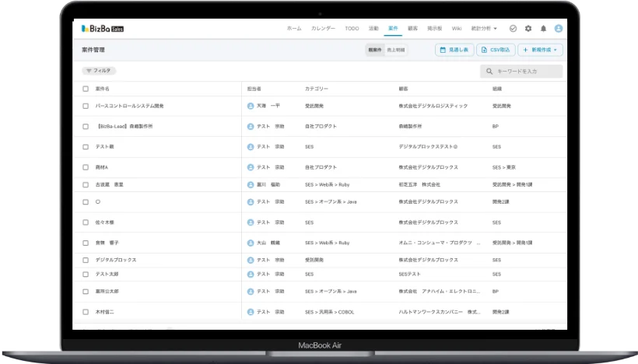638x364 pixels.
Task: Check the デジタルブロックス project row checkbox
Action: [x=86, y=260]
